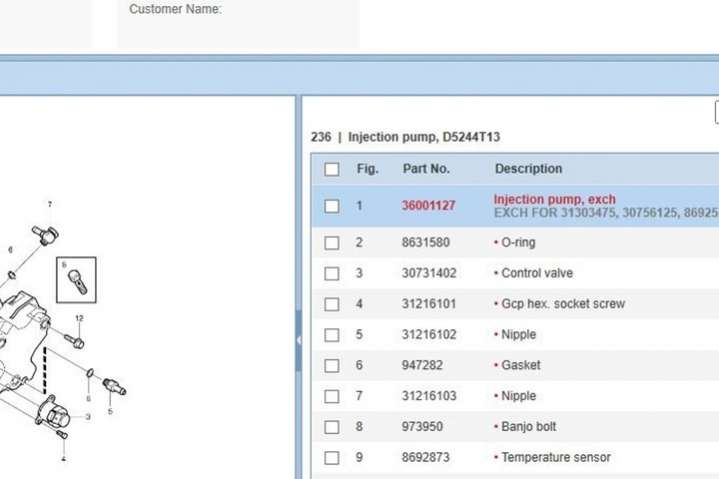The width and height of the screenshot is (719, 479).
Task: Collapse the diagram panel using splitter handle
Action: click(x=298, y=340)
